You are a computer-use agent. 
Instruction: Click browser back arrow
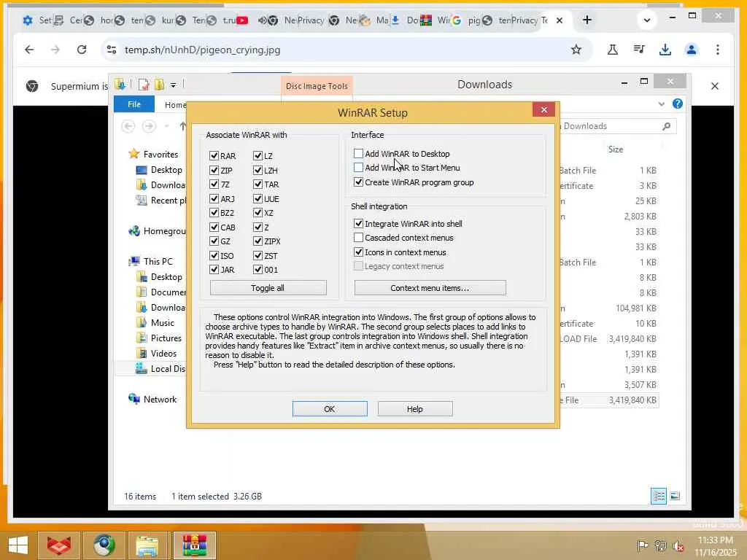[x=29, y=50]
